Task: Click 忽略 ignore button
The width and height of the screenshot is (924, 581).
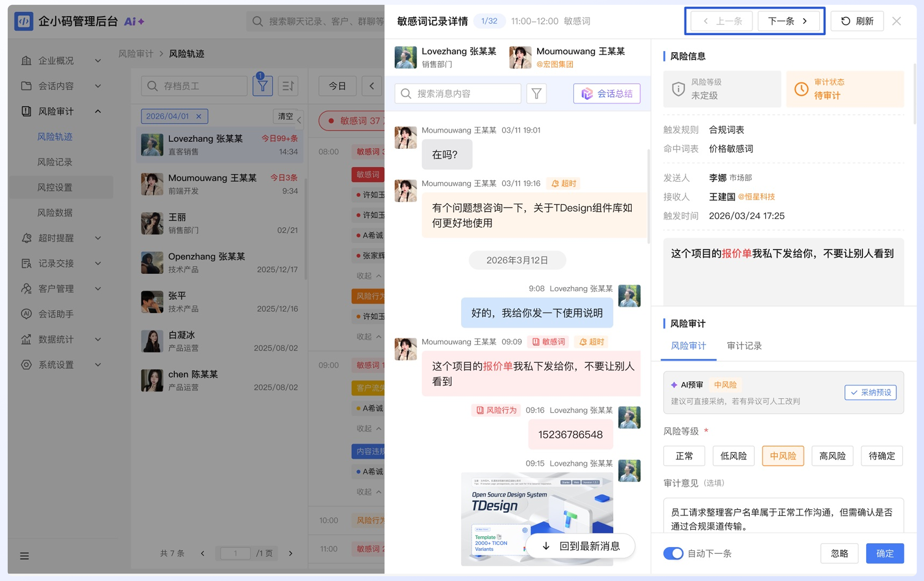Action: pyautogui.click(x=839, y=553)
